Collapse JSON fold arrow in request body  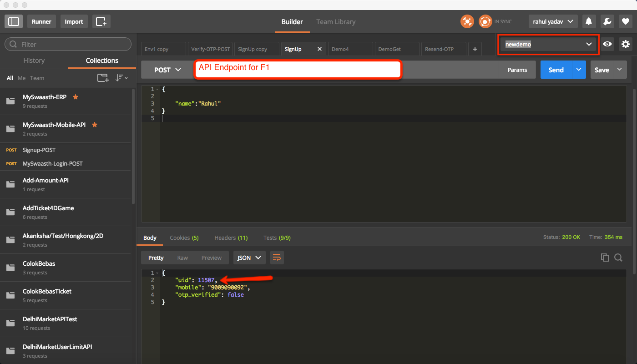click(x=157, y=89)
